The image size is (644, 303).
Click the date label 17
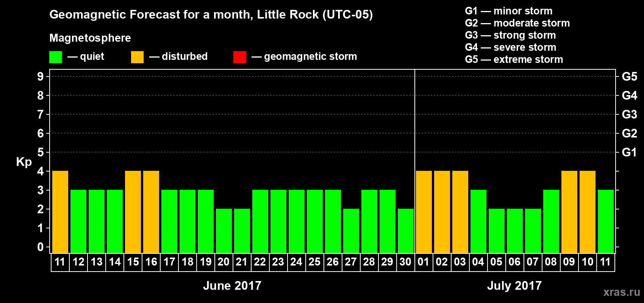pos(169,262)
